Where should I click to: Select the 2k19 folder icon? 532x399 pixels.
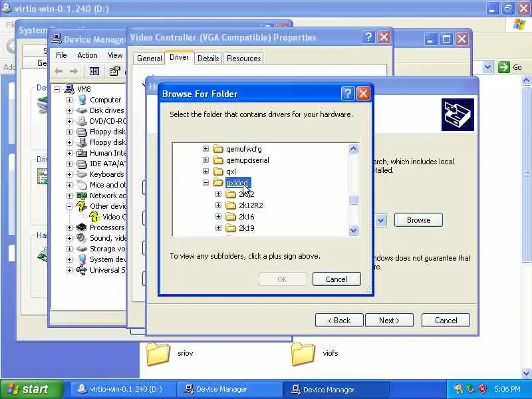(231, 227)
